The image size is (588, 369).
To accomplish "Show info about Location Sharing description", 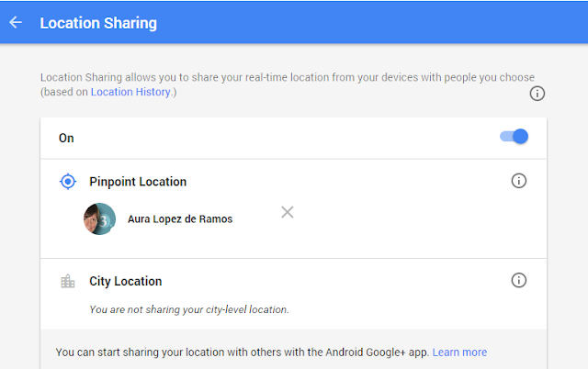I will tap(537, 94).
